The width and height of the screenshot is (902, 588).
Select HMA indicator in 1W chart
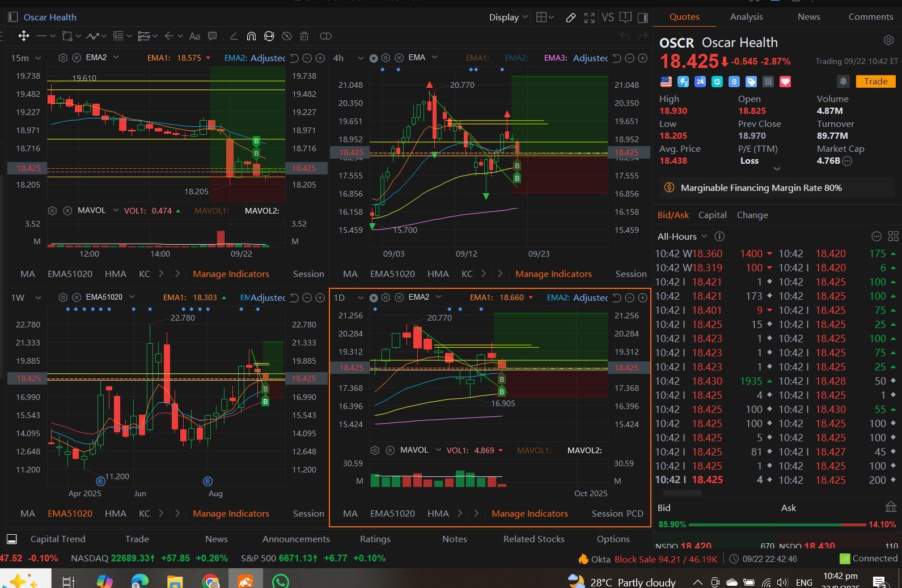pyautogui.click(x=116, y=514)
